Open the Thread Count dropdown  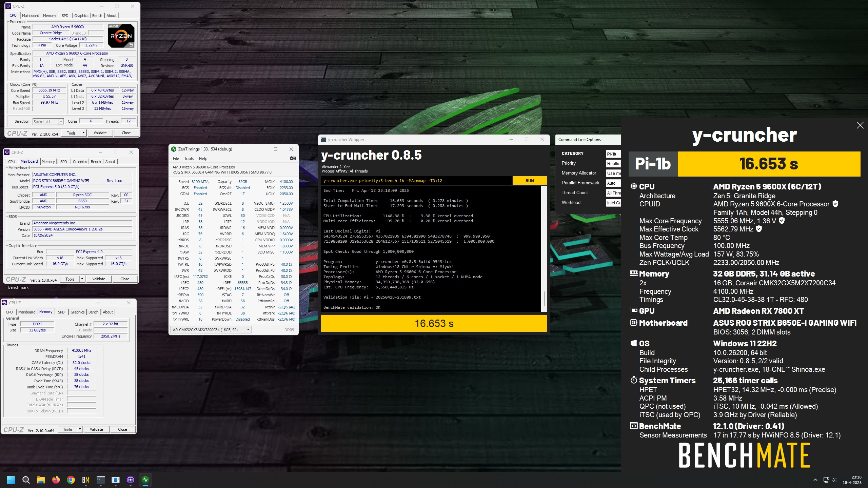(613, 193)
